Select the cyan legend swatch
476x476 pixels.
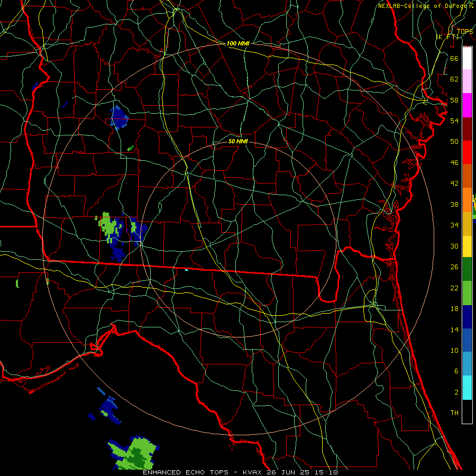pos(467,388)
